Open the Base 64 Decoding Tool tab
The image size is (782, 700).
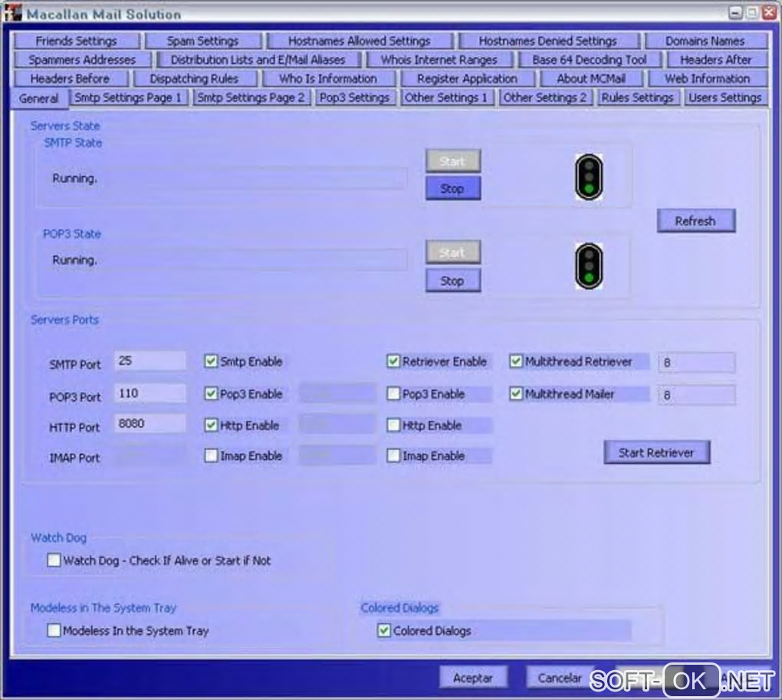pos(590,60)
